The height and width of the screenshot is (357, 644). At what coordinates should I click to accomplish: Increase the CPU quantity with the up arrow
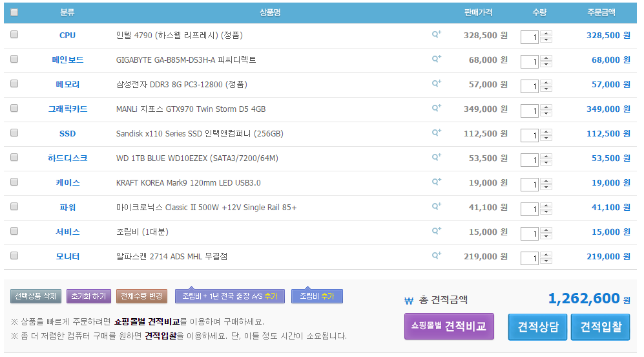point(546,34)
